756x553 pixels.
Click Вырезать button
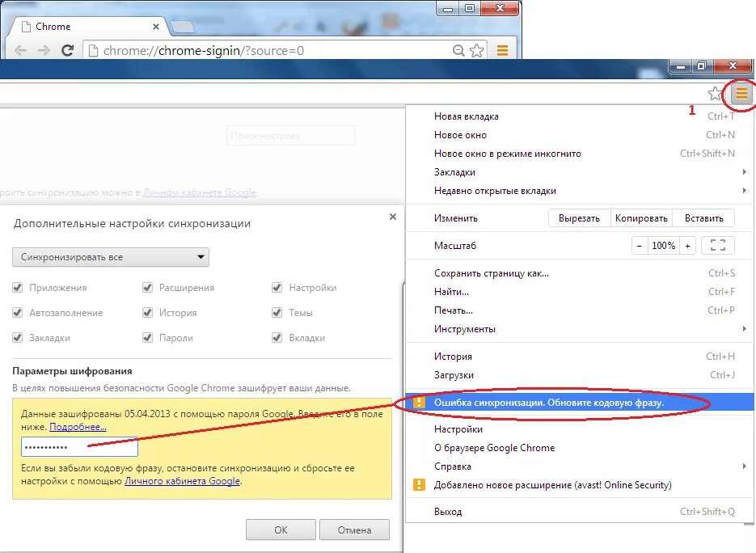tap(579, 218)
